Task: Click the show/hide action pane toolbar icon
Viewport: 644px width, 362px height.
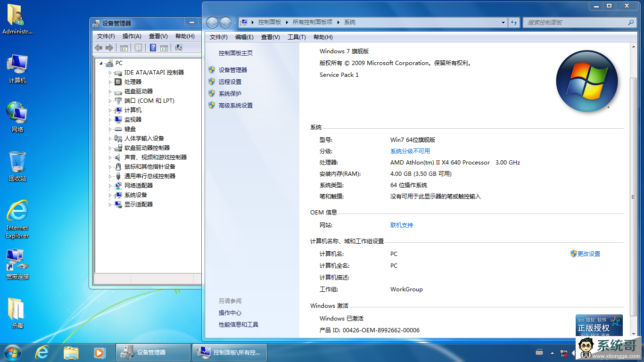Action: point(164,48)
